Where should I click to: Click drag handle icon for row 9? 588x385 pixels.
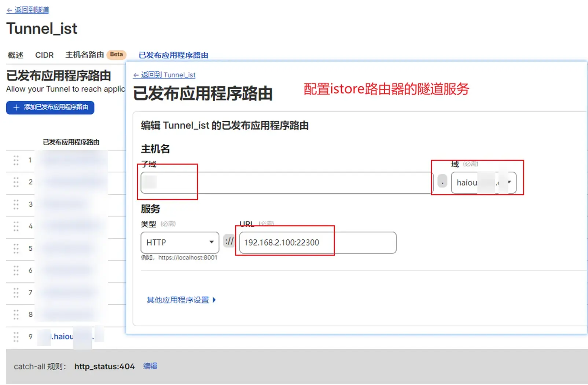click(x=16, y=337)
